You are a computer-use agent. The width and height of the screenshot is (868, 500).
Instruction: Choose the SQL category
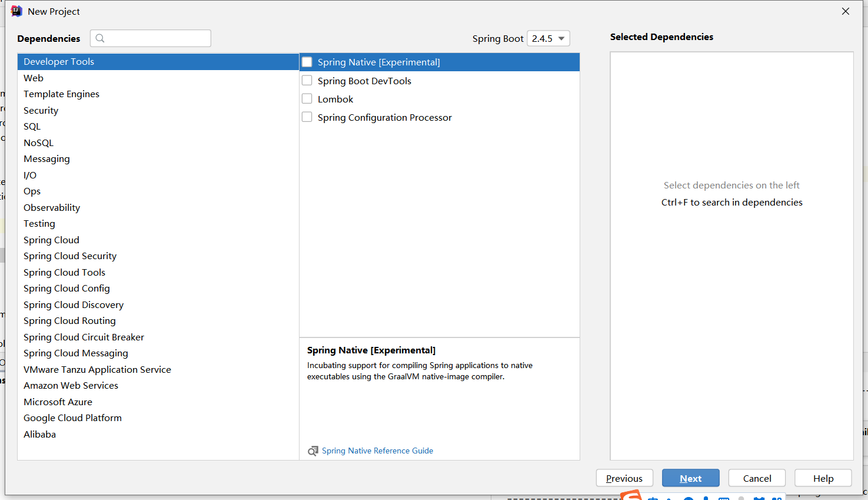pyautogui.click(x=158, y=127)
